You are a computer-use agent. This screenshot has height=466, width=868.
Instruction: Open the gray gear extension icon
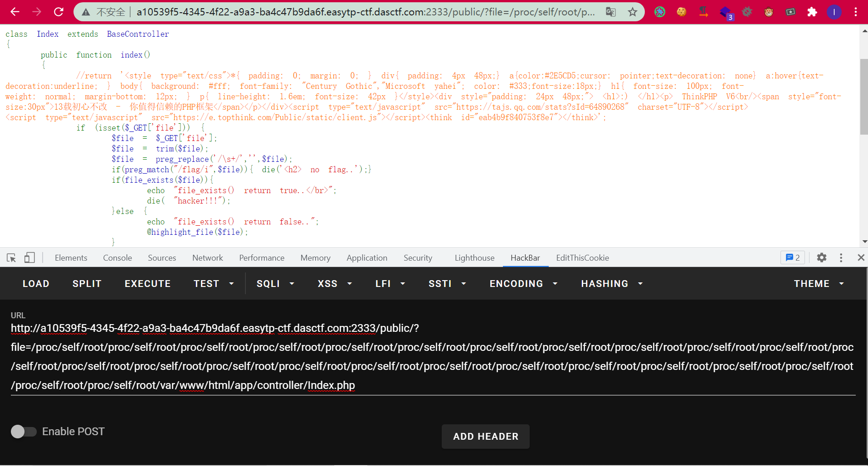747,12
